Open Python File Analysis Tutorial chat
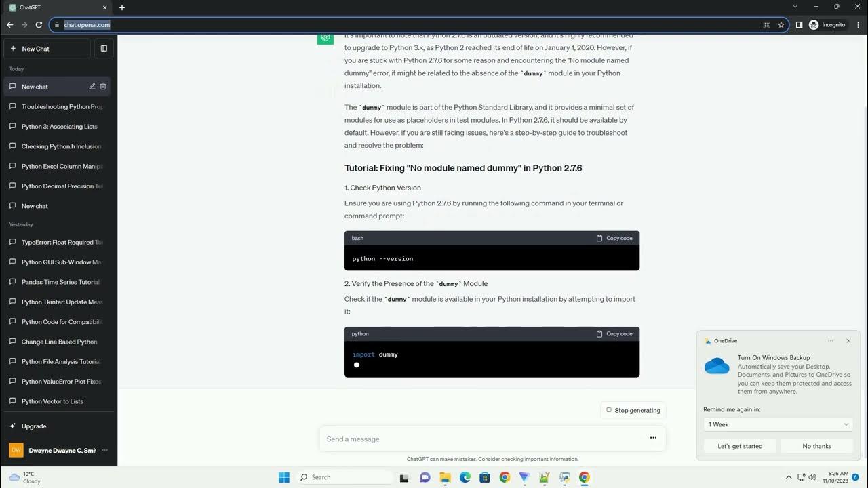The image size is (868, 488). point(57,362)
